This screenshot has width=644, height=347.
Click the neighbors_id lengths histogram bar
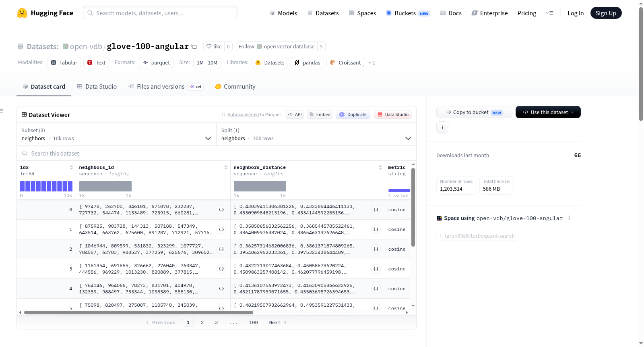pyautogui.click(x=105, y=186)
